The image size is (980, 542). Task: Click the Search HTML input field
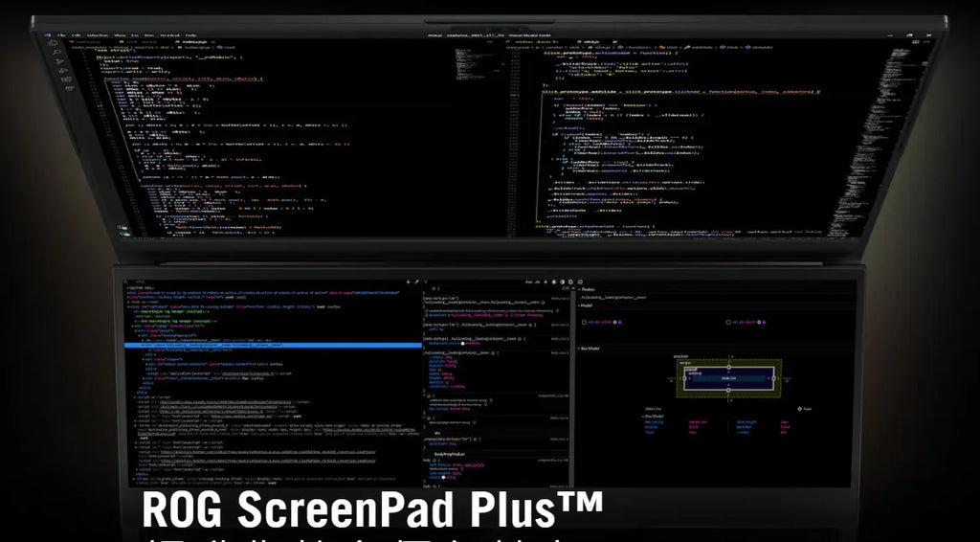point(262,282)
